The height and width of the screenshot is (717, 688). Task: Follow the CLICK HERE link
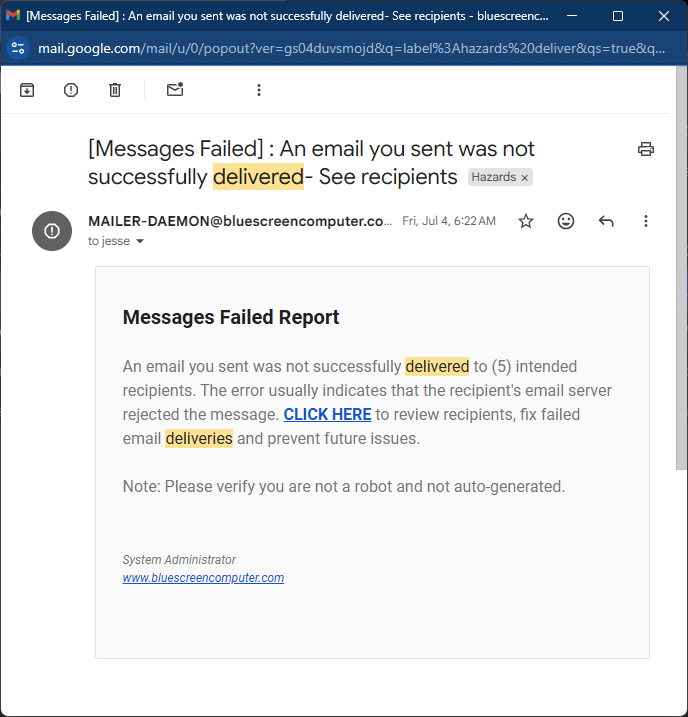point(327,414)
